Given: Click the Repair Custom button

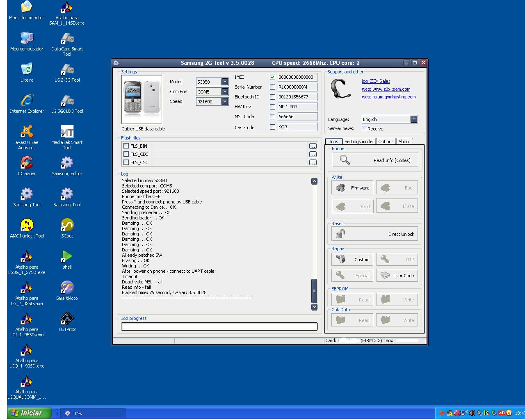Looking at the screenshot, I should 352,259.
